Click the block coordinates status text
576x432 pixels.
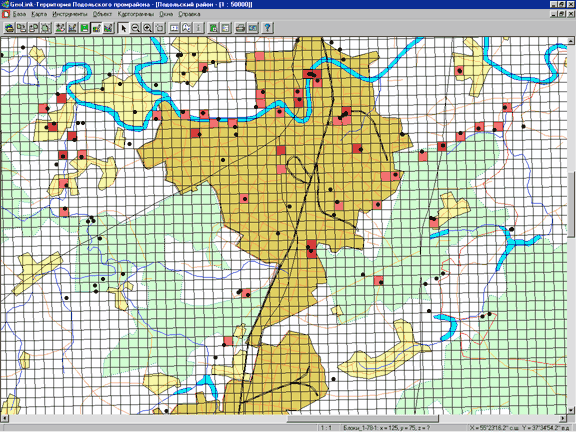pyautogui.click(x=387, y=428)
